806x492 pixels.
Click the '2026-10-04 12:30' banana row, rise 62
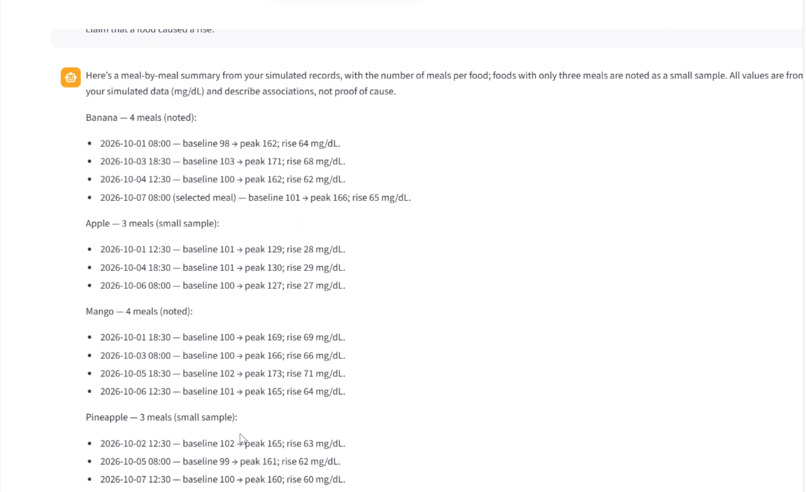(223, 179)
